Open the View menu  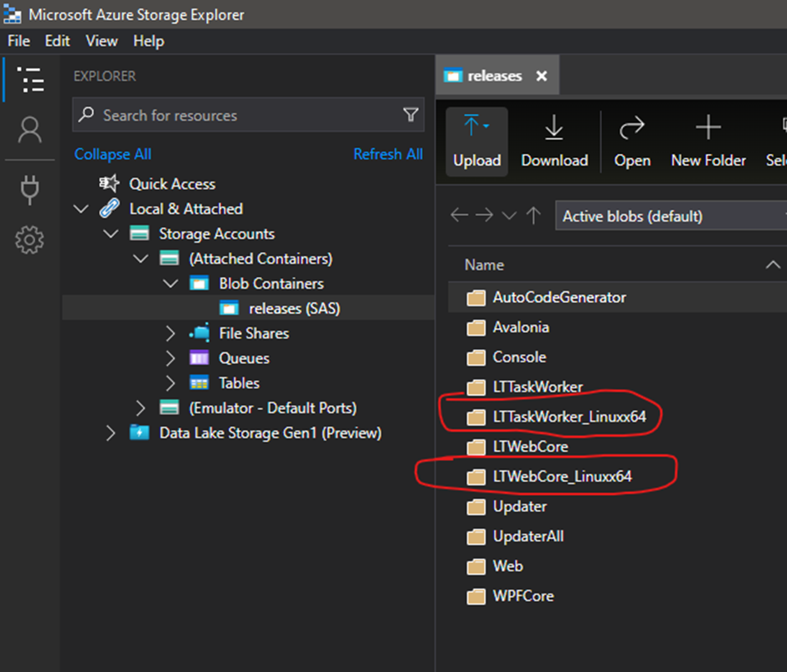tap(101, 41)
